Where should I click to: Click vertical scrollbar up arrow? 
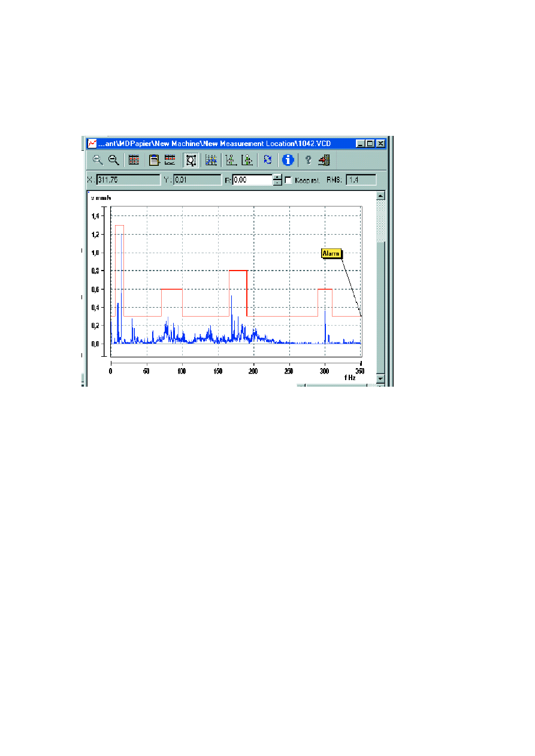tap(380, 196)
